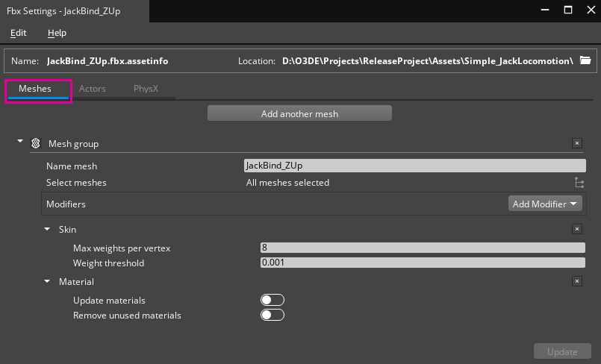Collapse the Skin modifier section
This screenshot has height=364, width=601.
(x=47, y=230)
